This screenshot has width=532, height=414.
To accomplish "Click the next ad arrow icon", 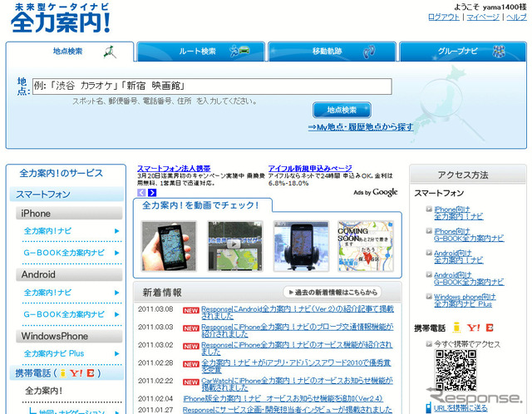I will 152,192.
